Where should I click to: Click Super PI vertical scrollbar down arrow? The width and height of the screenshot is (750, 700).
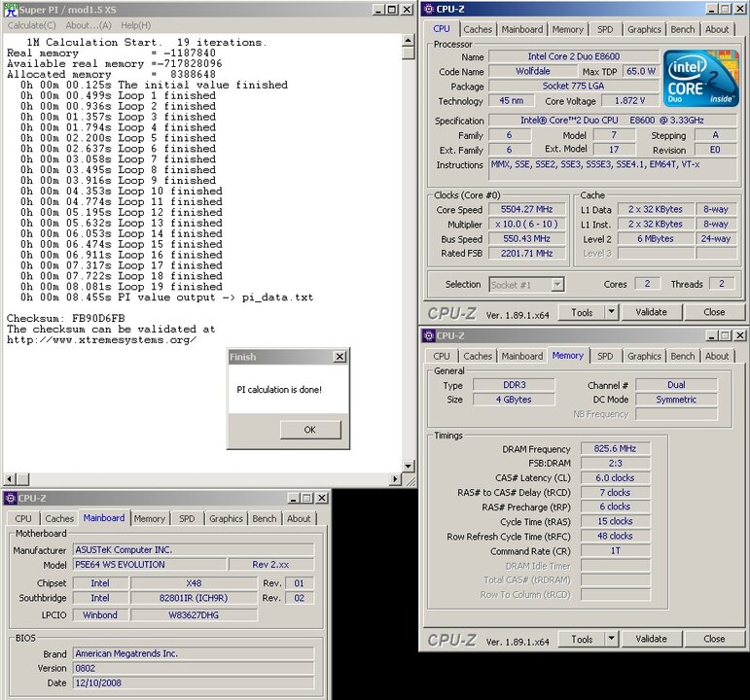pos(408,467)
